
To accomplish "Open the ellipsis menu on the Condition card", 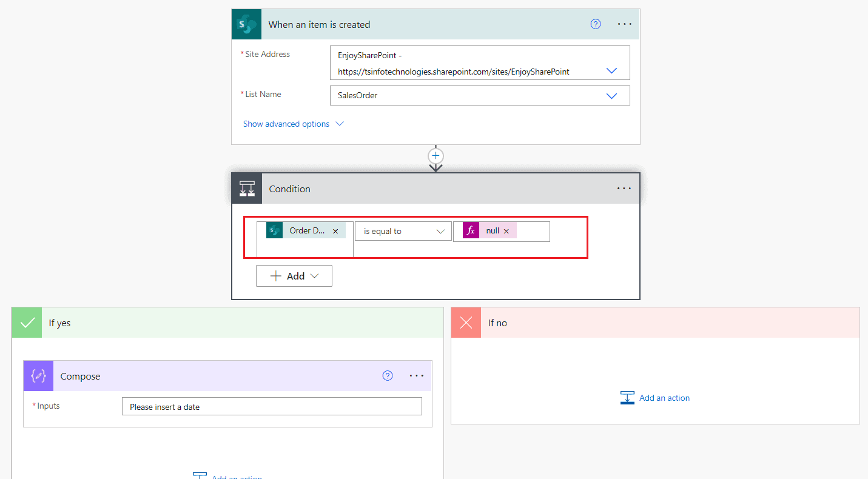I will click(624, 188).
